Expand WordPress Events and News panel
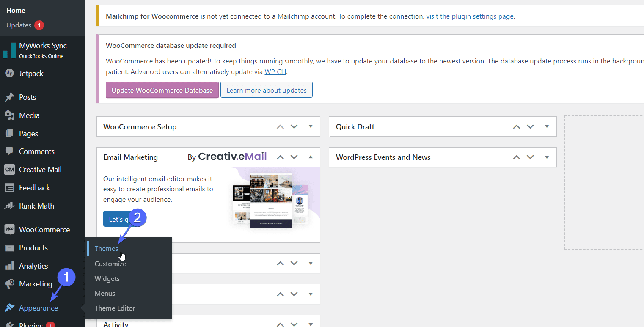644x327 pixels. (547, 157)
